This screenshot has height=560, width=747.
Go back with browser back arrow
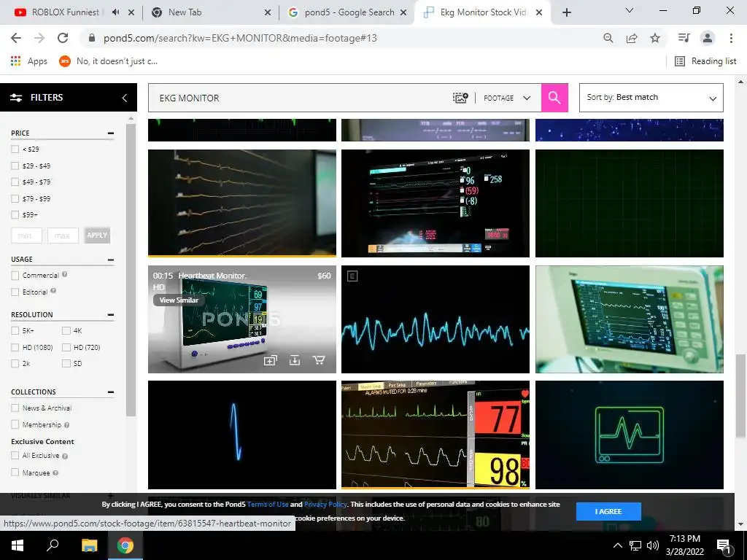point(16,38)
